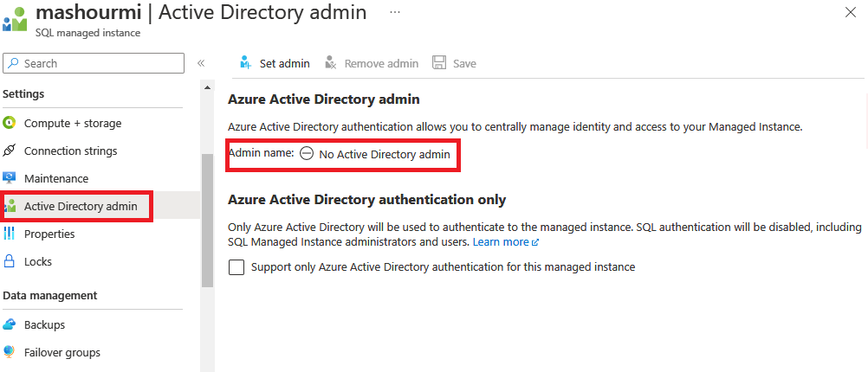This screenshot has height=372, width=868.
Task: Click the Save button in toolbar
Action: pos(454,63)
